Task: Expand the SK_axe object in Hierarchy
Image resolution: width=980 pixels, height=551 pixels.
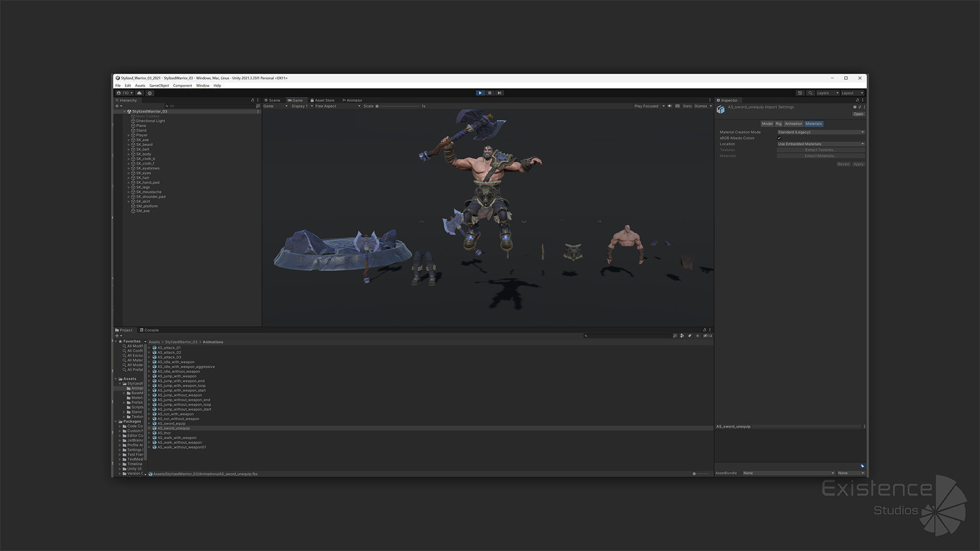Action: 129,140
